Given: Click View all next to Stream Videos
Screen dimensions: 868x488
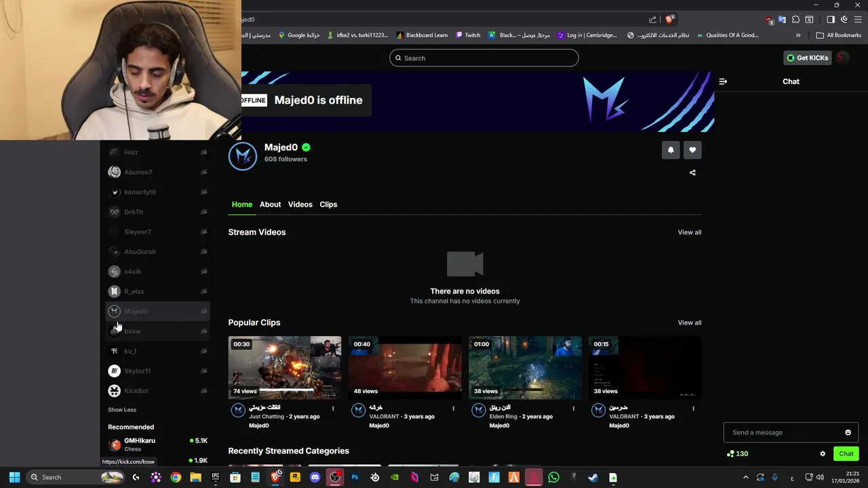Looking at the screenshot, I should [690, 232].
